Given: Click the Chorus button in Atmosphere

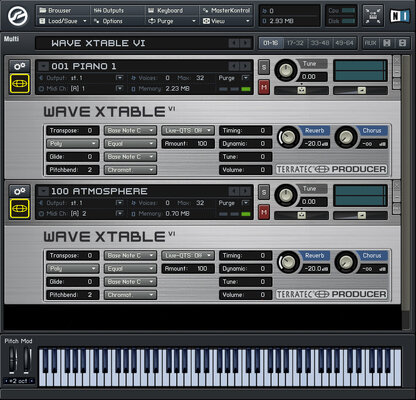Looking at the screenshot, I should click(372, 255).
